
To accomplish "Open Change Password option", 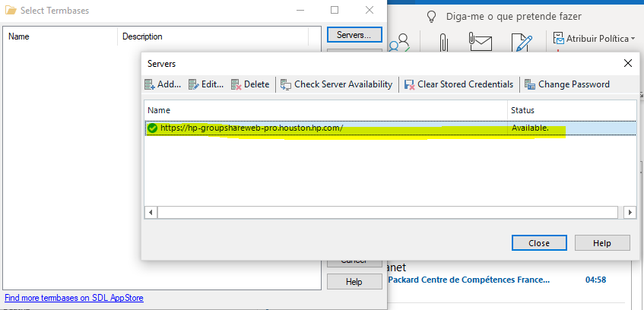I will 567,84.
